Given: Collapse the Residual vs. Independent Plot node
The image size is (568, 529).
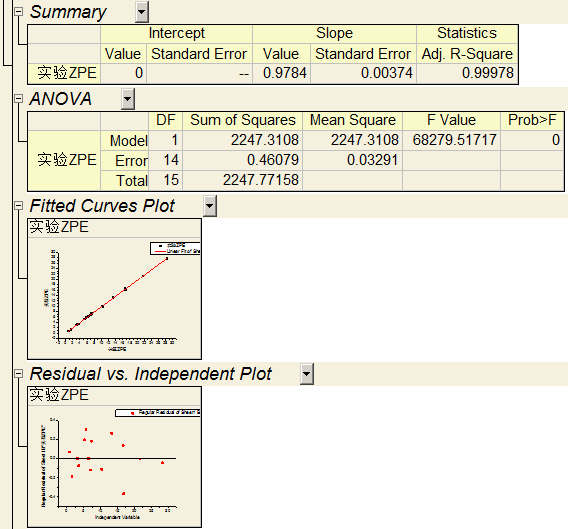Looking at the screenshot, I should click(x=18, y=374).
